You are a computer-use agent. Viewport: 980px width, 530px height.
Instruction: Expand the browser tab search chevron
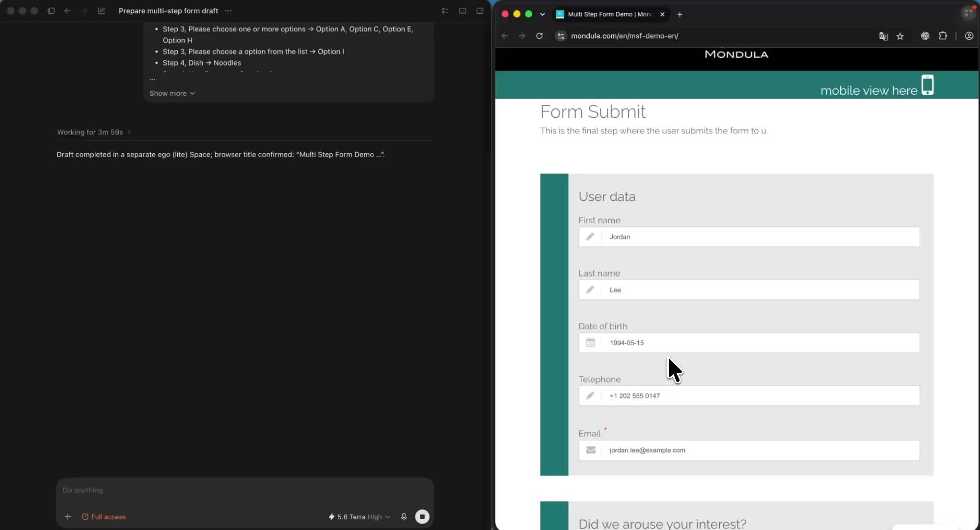tap(542, 14)
